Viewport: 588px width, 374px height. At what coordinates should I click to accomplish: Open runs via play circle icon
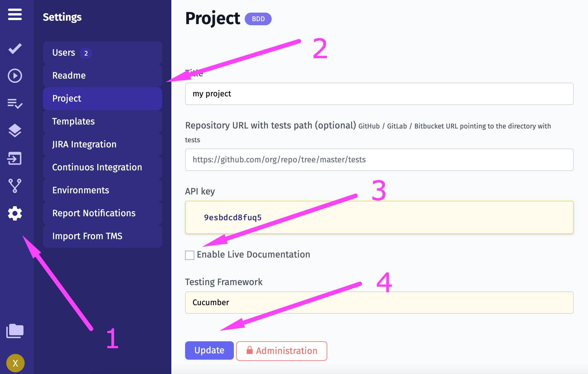pos(15,76)
